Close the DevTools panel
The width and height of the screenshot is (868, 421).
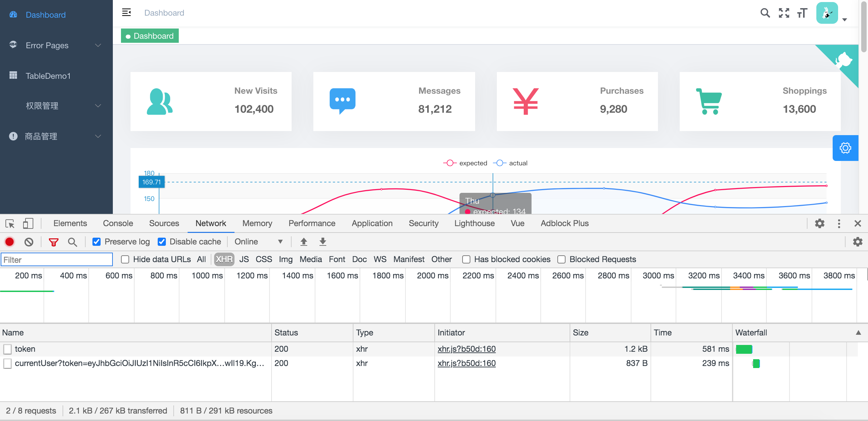click(x=858, y=223)
